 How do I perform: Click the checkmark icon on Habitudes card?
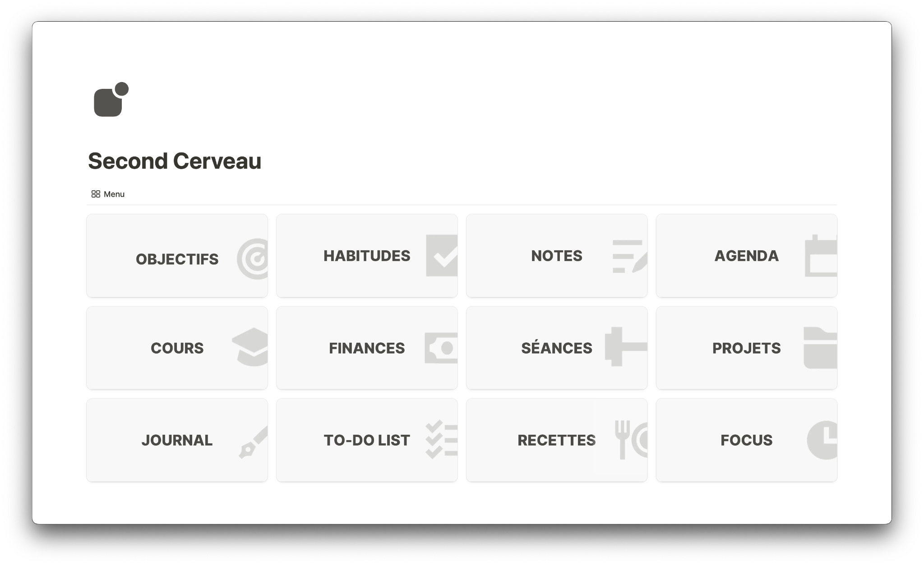[x=442, y=256]
